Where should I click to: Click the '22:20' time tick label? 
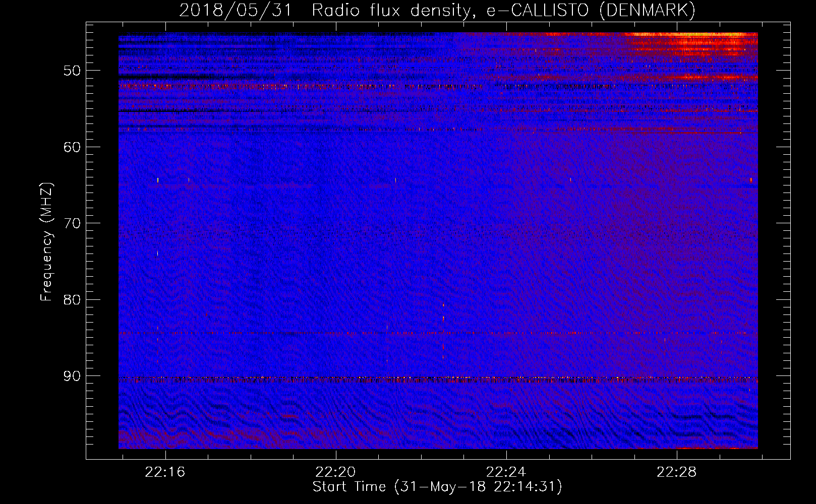tap(335, 472)
